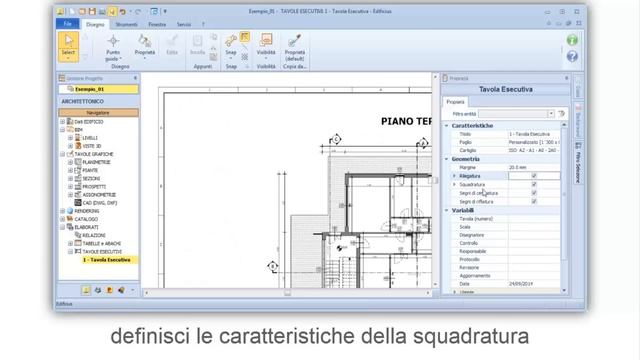
Task: Open the Proprietà tool in the Disegno group
Action: [144, 46]
